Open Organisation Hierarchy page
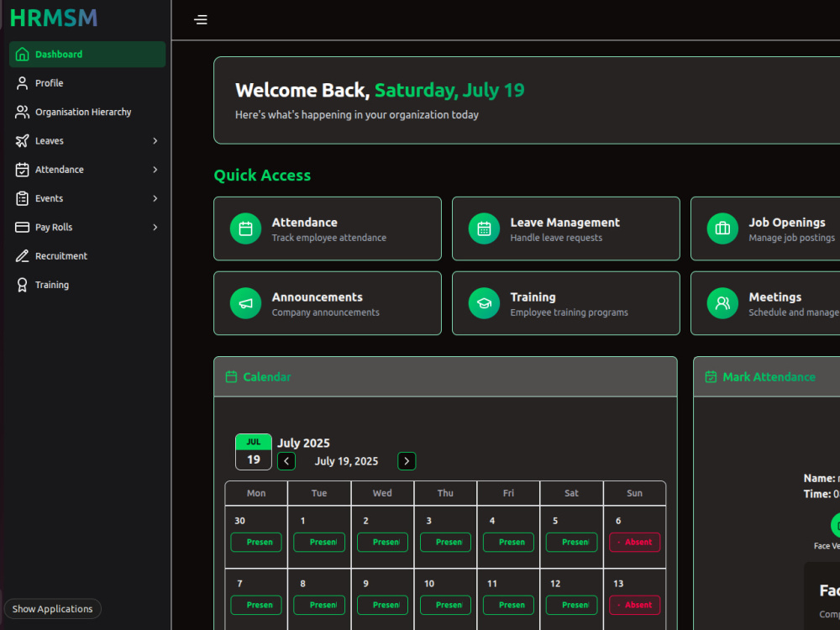This screenshot has height=630, width=840. pyautogui.click(x=87, y=112)
